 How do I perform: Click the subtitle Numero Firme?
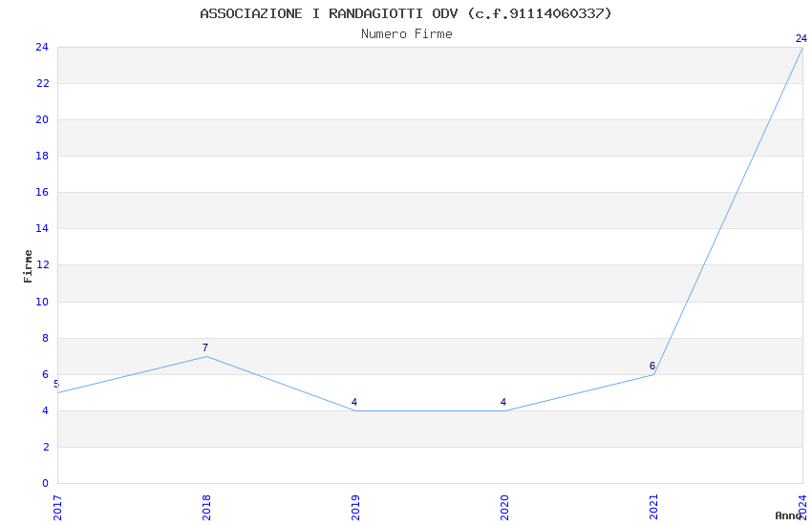(x=407, y=34)
